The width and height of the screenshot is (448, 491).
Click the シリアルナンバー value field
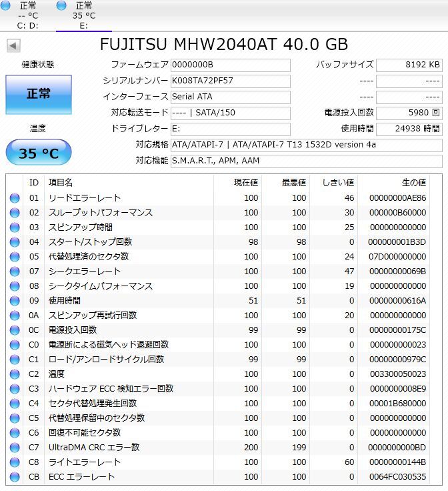(230, 81)
